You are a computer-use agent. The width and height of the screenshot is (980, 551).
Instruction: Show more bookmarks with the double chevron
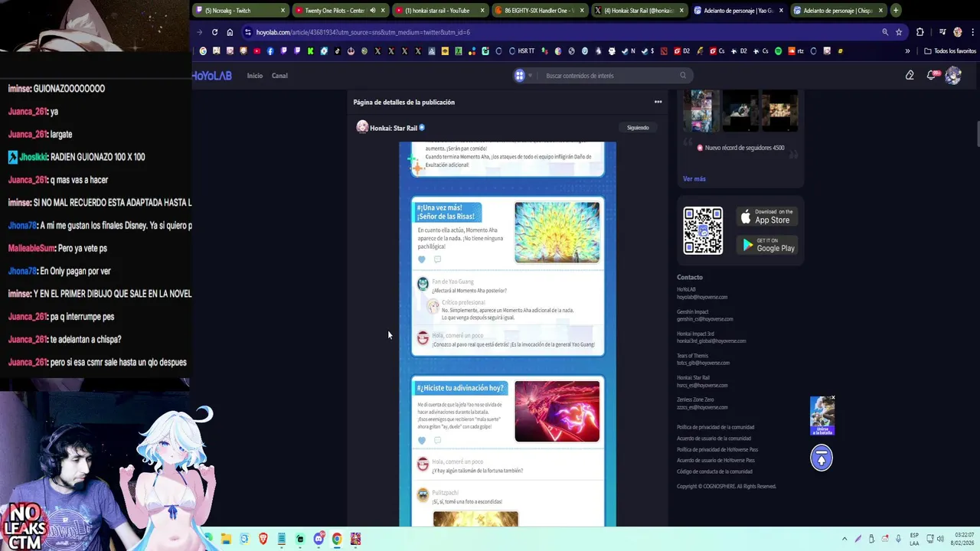tap(907, 51)
